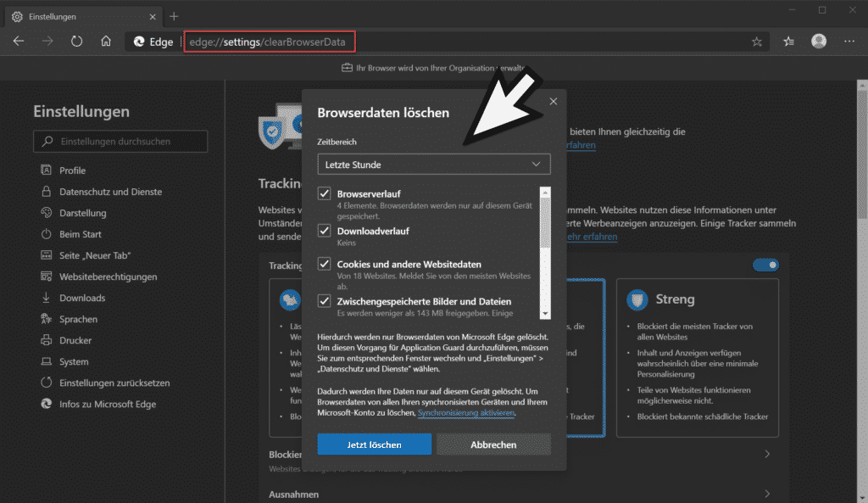The image size is (868, 503).
Task: Click the Websiteberechtigungen icon
Action: (x=46, y=276)
